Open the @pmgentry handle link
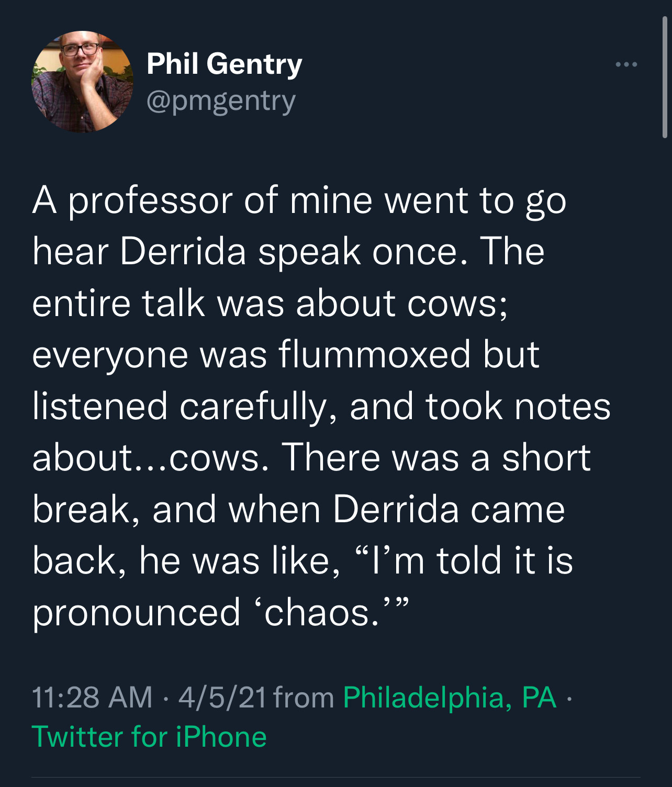 pos(221,100)
